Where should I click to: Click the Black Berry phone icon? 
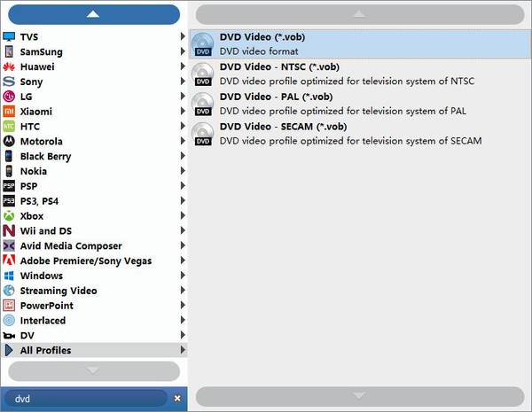click(9, 156)
